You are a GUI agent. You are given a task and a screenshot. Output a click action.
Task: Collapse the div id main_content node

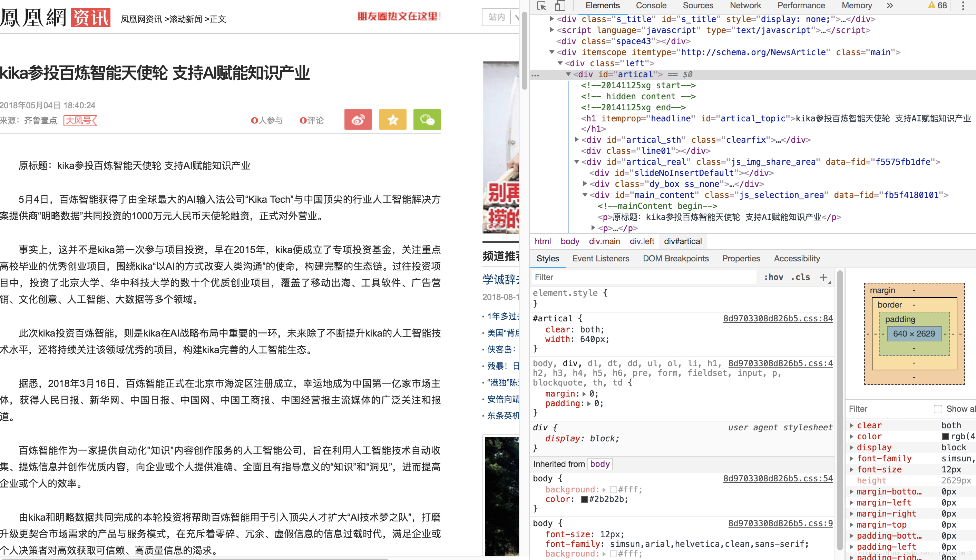(x=585, y=195)
